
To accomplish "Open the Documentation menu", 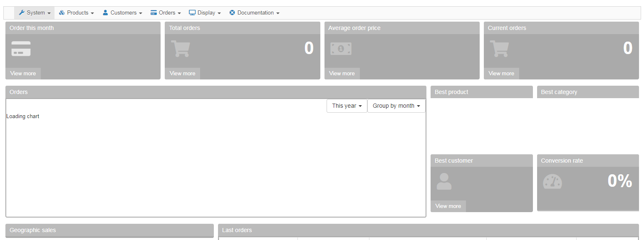I will pos(254,13).
